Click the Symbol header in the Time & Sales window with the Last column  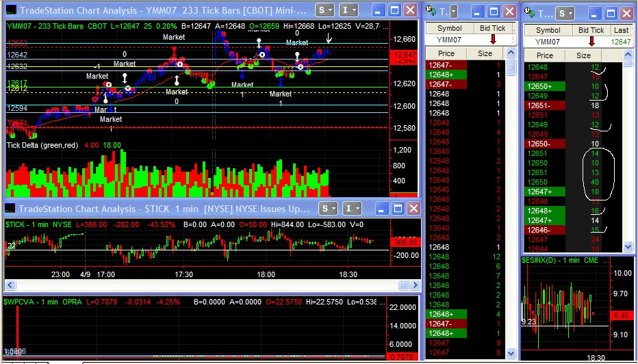pos(548,30)
